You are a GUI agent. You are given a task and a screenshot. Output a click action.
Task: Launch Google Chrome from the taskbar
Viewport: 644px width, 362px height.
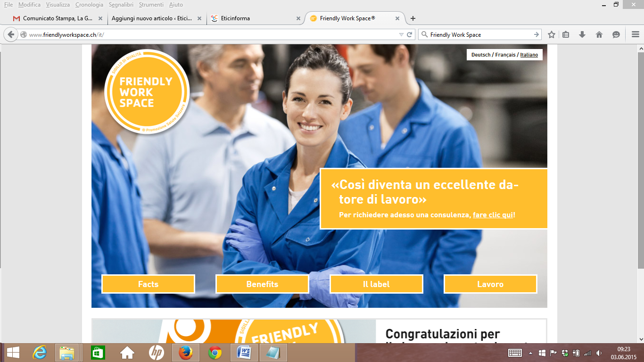tap(215, 353)
